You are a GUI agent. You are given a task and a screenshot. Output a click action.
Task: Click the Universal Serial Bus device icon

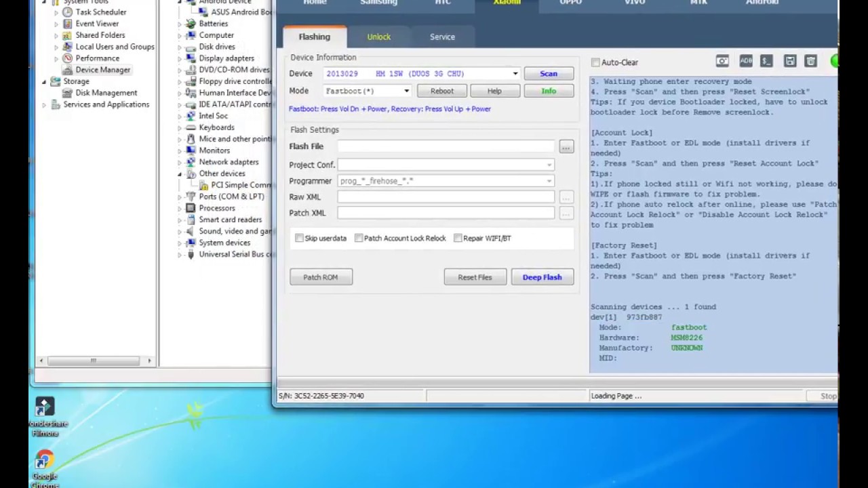click(191, 254)
